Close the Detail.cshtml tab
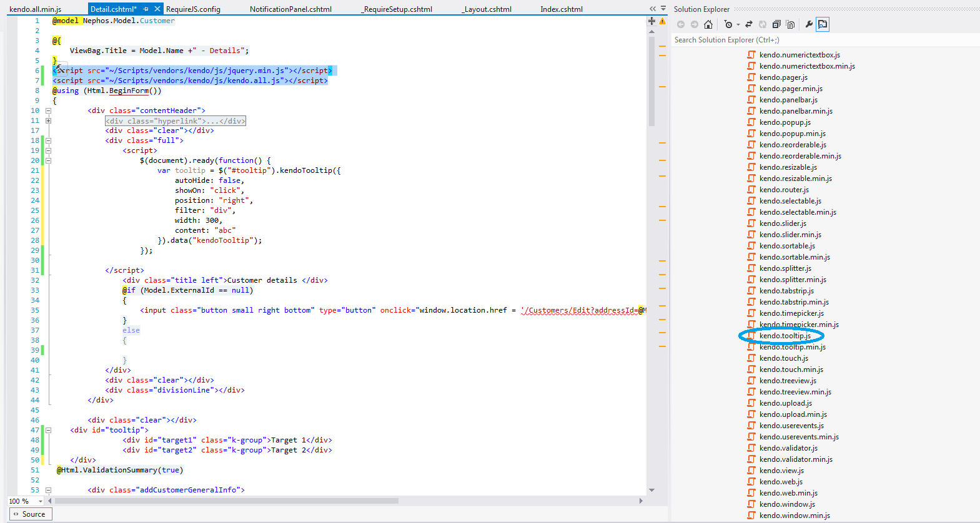980x523 pixels. coord(157,9)
